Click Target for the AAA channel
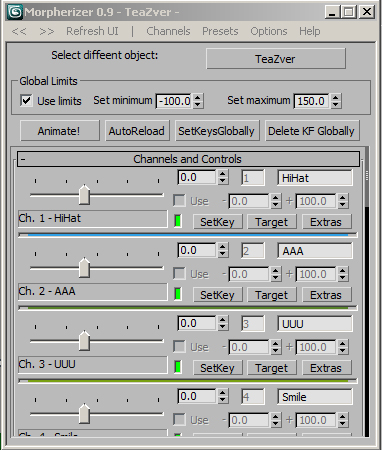Image resolution: width=382 pixels, height=450 pixels. pyautogui.click(x=272, y=295)
